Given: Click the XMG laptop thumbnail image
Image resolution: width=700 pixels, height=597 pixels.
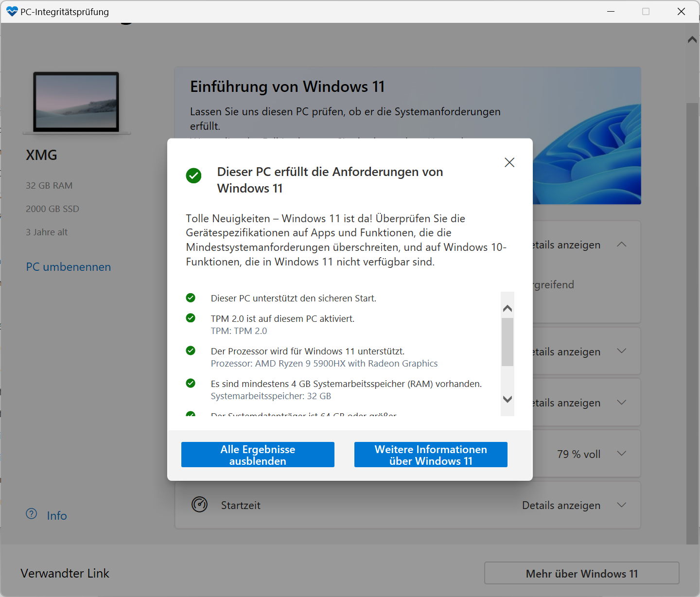Looking at the screenshot, I should click(76, 103).
